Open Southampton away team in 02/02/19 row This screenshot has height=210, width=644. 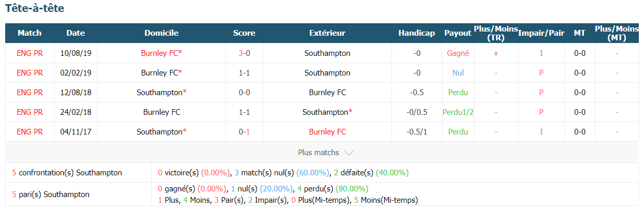pyautogui.click(x=327, y=73)
